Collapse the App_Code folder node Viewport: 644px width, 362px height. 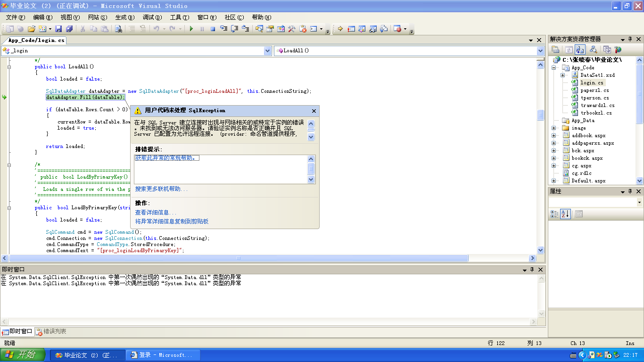tap(554, 68)
